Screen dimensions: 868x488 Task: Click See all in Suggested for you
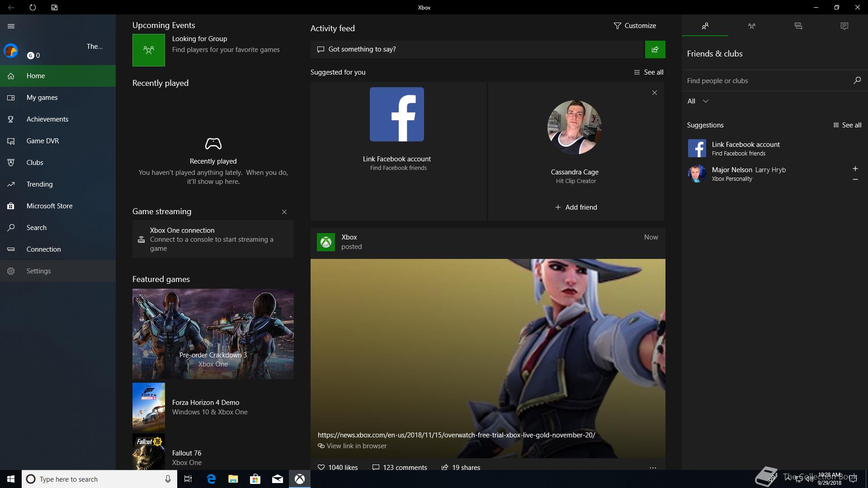click(x=649, y=72)
